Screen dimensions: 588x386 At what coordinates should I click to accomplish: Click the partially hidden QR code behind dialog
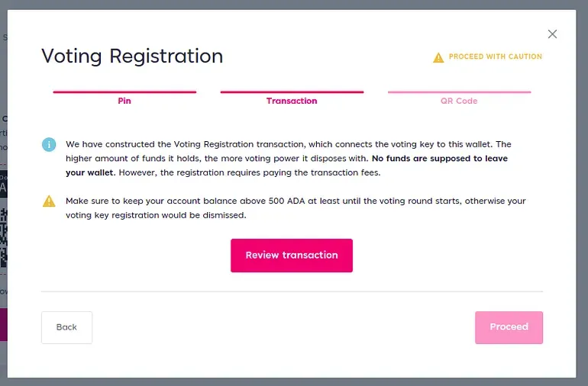pos(3,237)
